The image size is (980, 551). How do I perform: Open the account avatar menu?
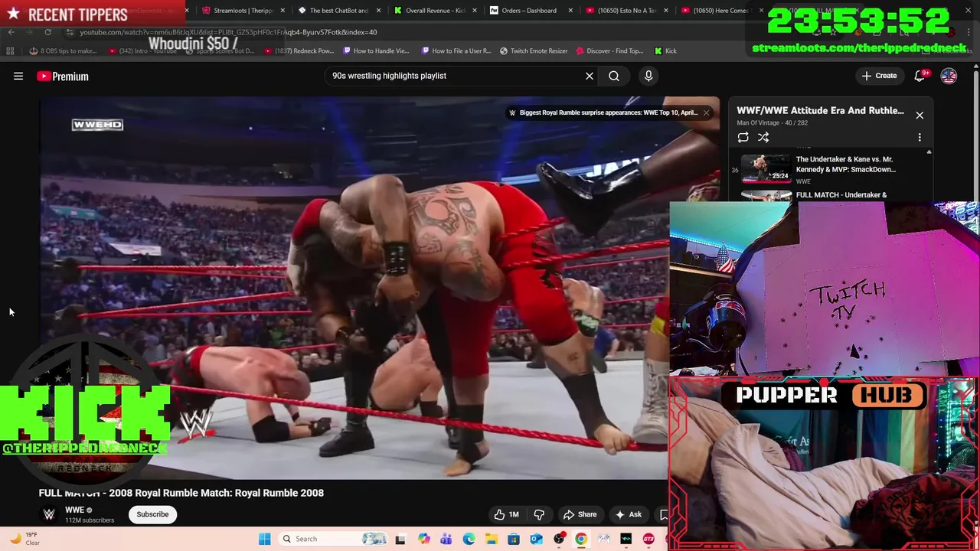949,76
